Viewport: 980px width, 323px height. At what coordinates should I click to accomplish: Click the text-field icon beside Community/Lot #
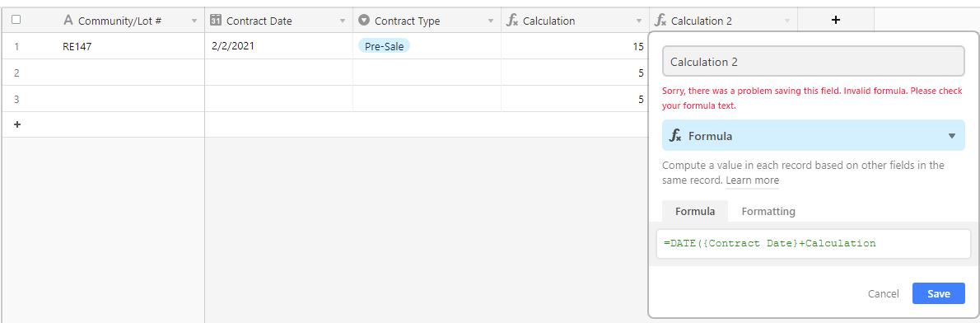[x=68, y=21]
